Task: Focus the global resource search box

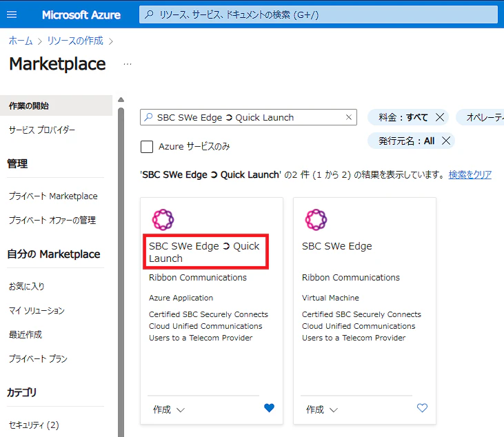Action: [319, 14]
